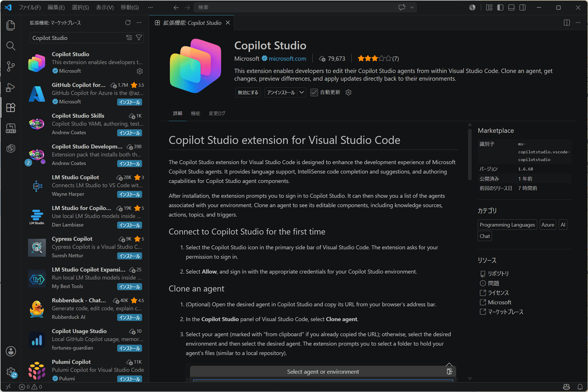Open the settings gear beside 自動更新
588x392 pixels.
[348, 92]
